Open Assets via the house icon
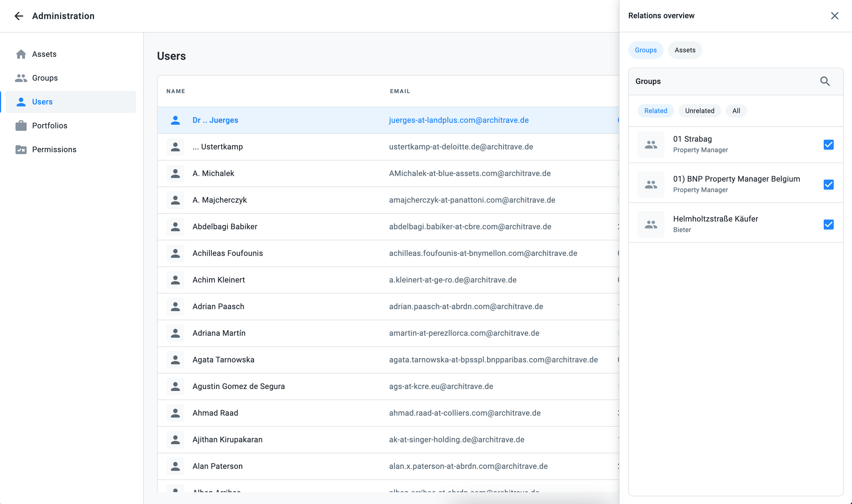The image size is (852, 504). pyautogui.click(x=21, y=54)
